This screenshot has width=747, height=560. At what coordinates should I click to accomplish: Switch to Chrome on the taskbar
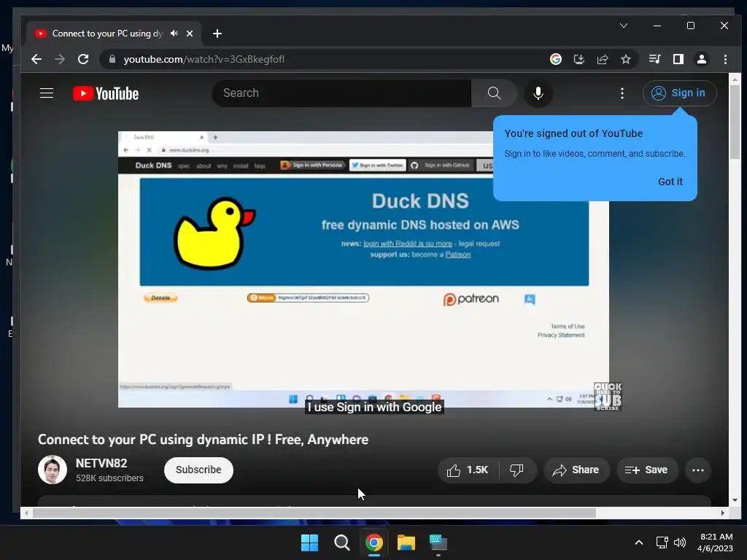[374, 542]
